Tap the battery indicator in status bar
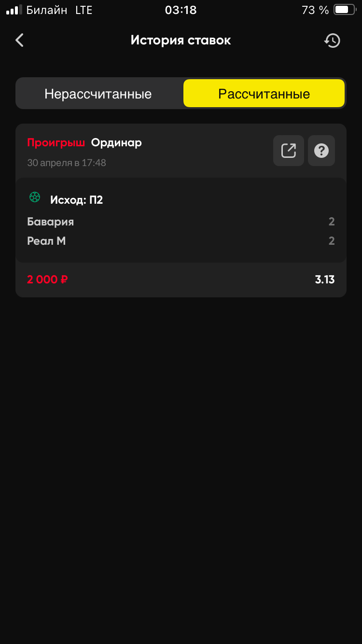 click(344, 10)
